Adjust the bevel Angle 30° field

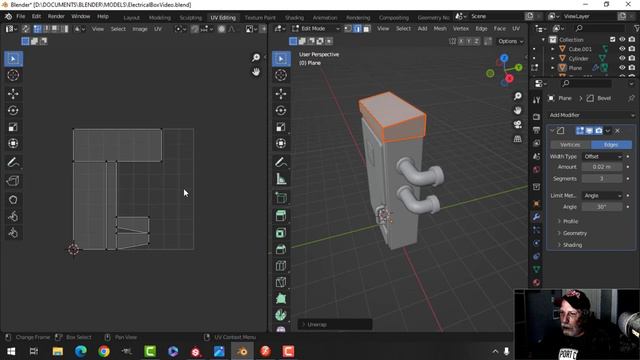pyautogui.click(x=602, y=207)
